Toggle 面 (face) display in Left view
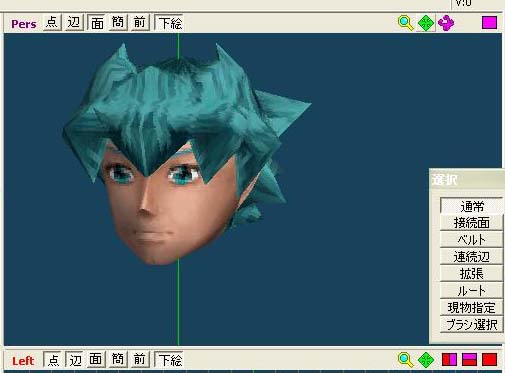 click(96, 359)
